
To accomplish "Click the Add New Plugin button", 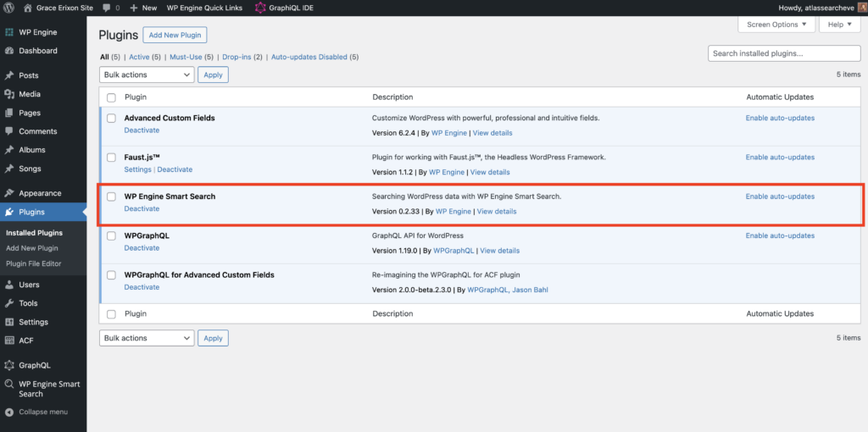I will click(x=175, y=35).
